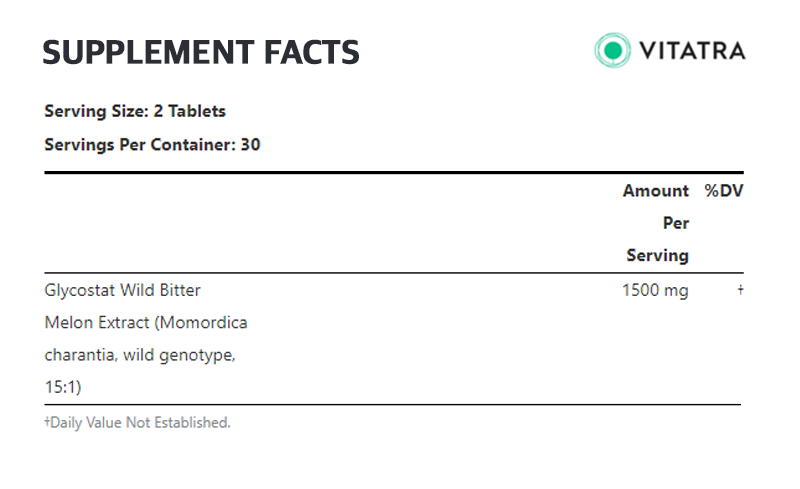This screenshot has width=800, height=489.
Task: Click the Amount Per Serving column header
Action: click(x=656, y=223)
